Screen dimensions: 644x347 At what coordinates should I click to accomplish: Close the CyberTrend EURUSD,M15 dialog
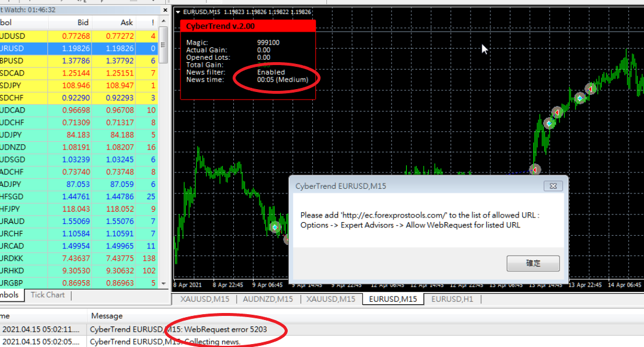553,186
